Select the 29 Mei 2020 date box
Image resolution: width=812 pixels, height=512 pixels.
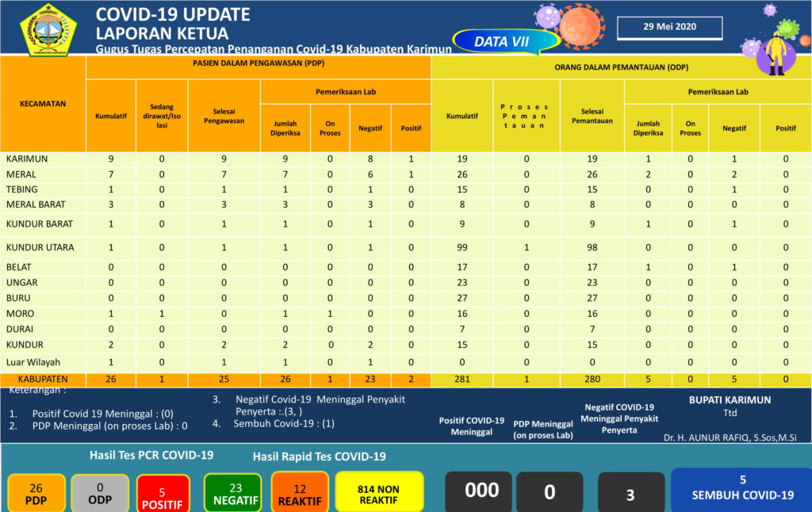(x=670, y=28)
